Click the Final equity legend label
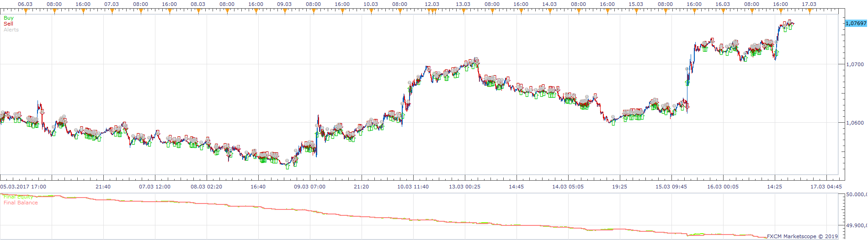 [18, 197]
